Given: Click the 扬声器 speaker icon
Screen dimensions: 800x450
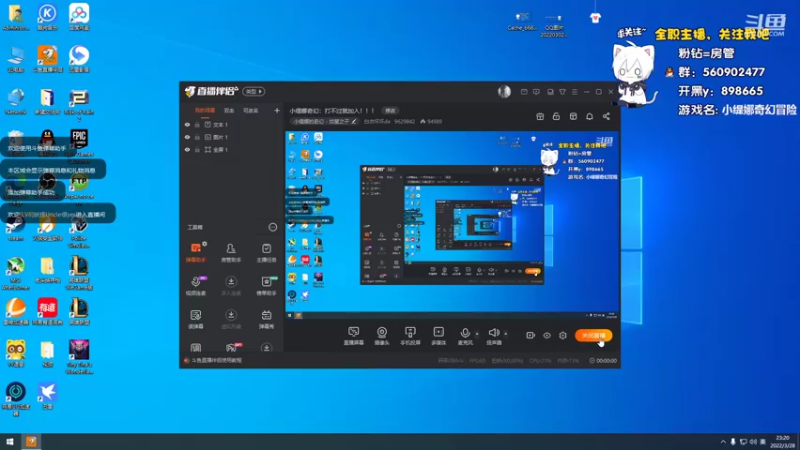Looking at the screenshot, I should (x=493, y=333).
